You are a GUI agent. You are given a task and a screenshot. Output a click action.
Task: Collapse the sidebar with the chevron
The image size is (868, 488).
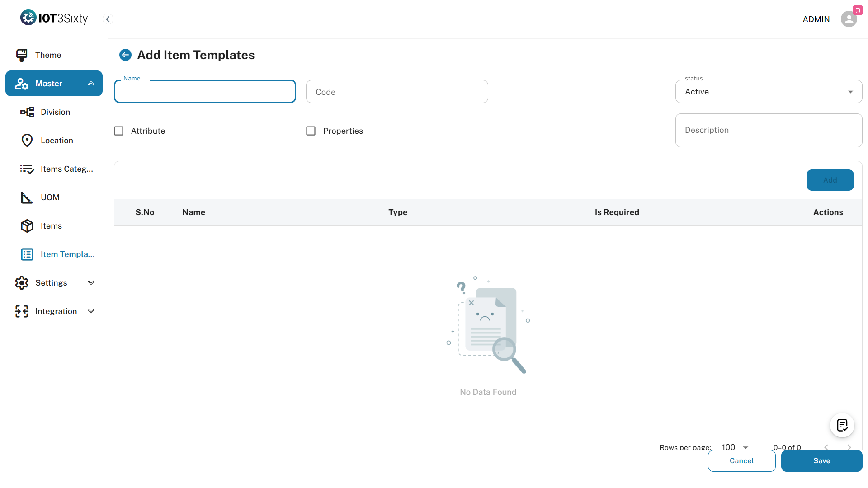(x=108, y=19)
